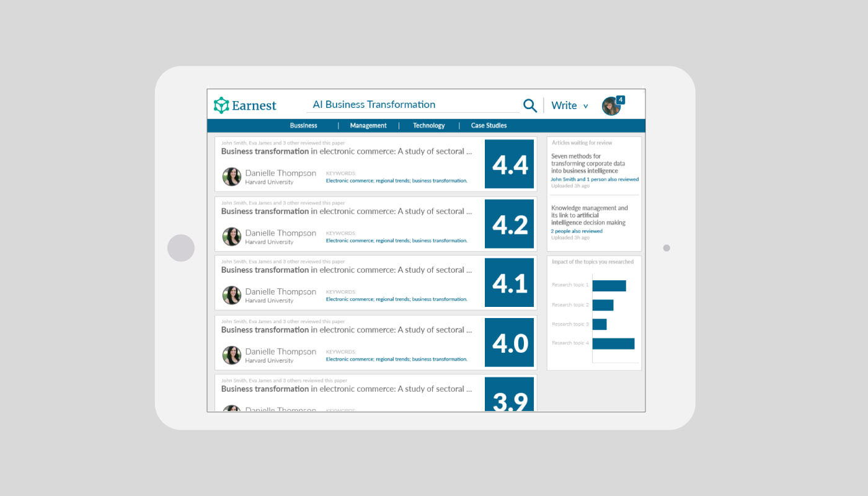Click Danielle Thompson's avatar in the 4.4 result
Screen dimensions: 868x496
232,177
